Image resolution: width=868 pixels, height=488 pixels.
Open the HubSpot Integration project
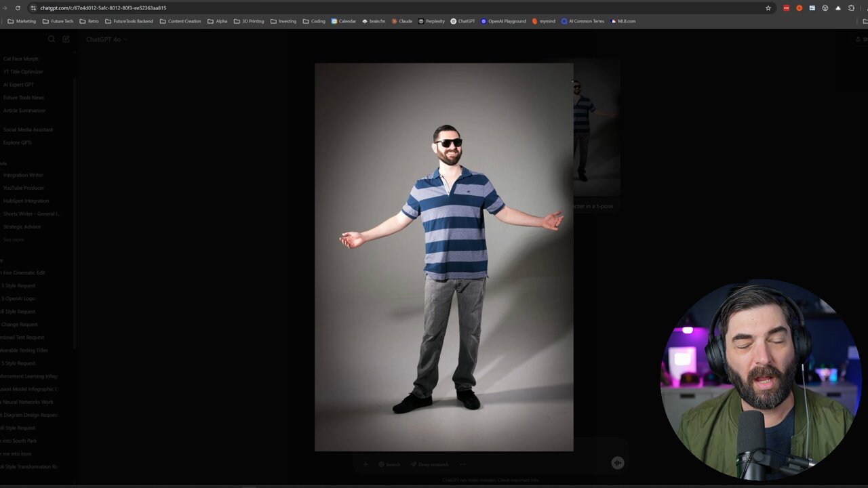click(26, 201)
